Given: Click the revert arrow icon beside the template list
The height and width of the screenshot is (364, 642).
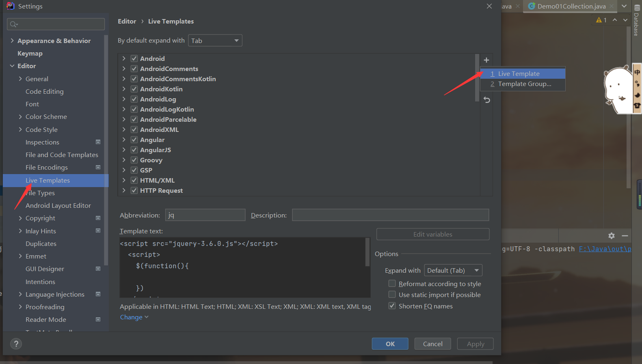Looking at the screenshot, I should pos(487,100).
